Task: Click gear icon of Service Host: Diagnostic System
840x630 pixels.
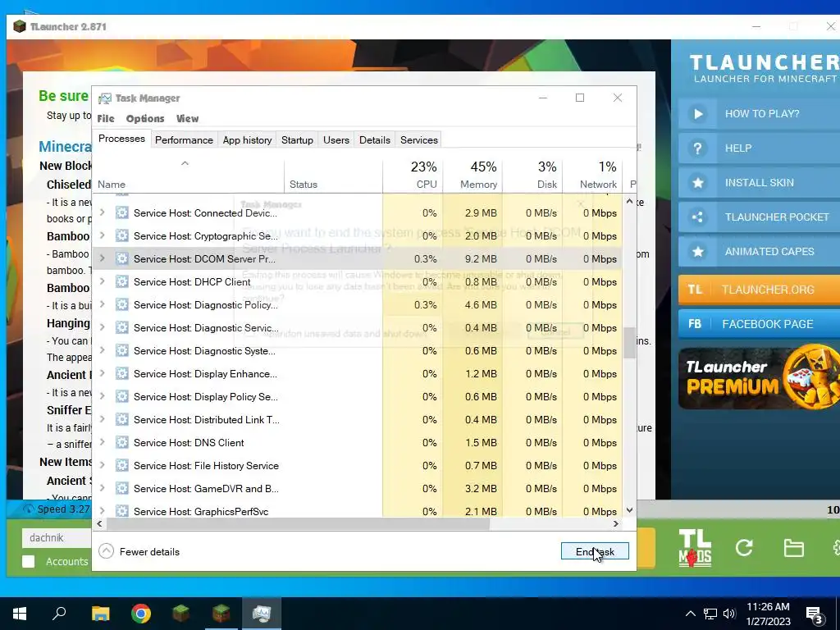Action: tap(122, 351)
